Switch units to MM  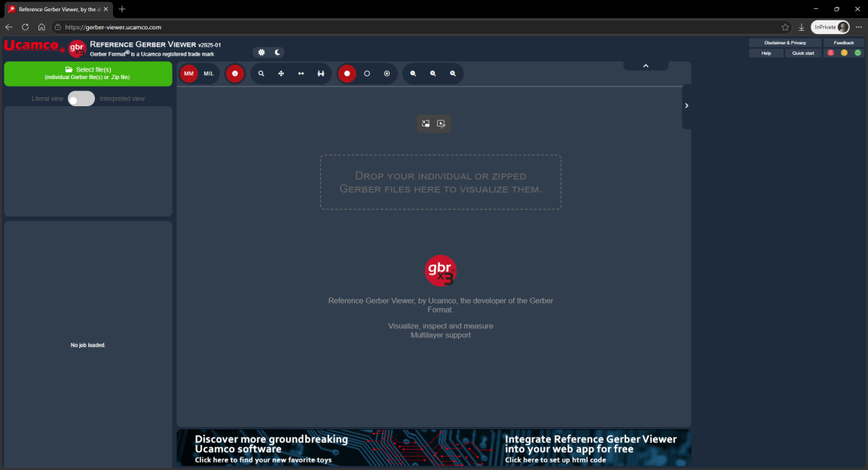(x=189, y=74)
